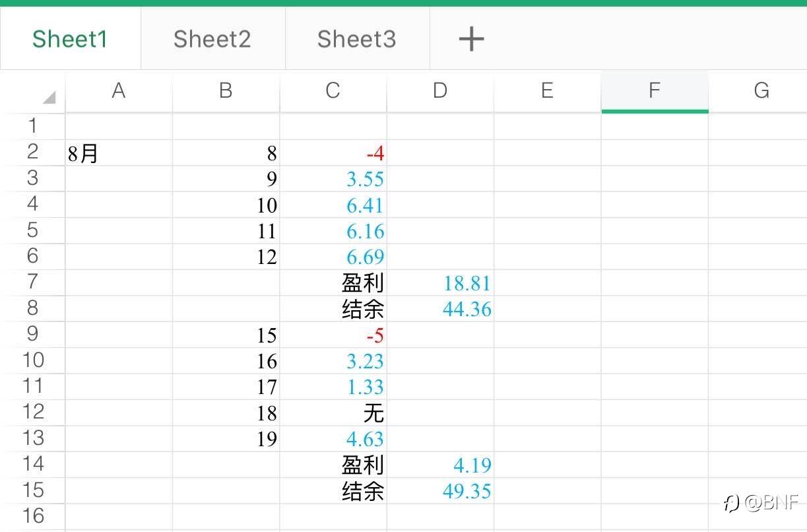Click the red -4 cell
The width and height of the screenshot is (807, 532).
click(333, 154)
